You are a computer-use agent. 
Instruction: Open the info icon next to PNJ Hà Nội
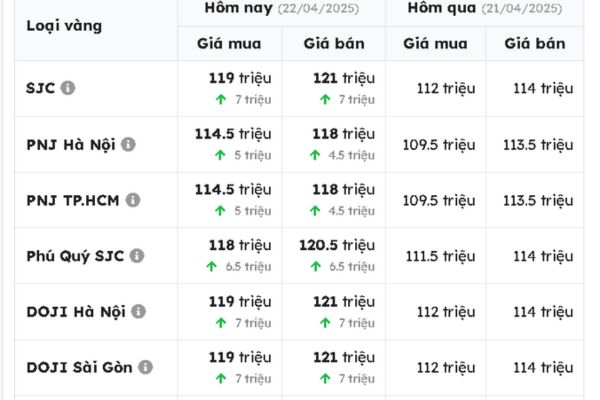pyautogui.click(x=128, y=144)
